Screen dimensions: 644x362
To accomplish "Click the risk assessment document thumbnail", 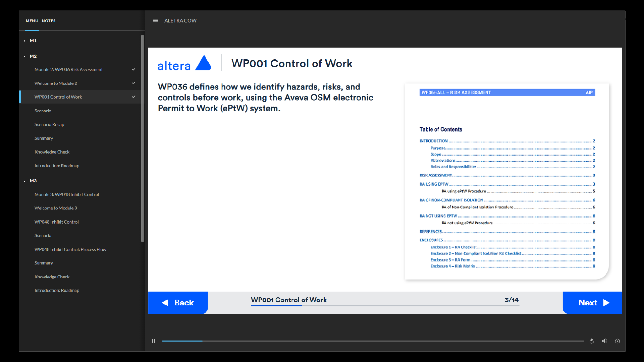I will tap(506, 181).
